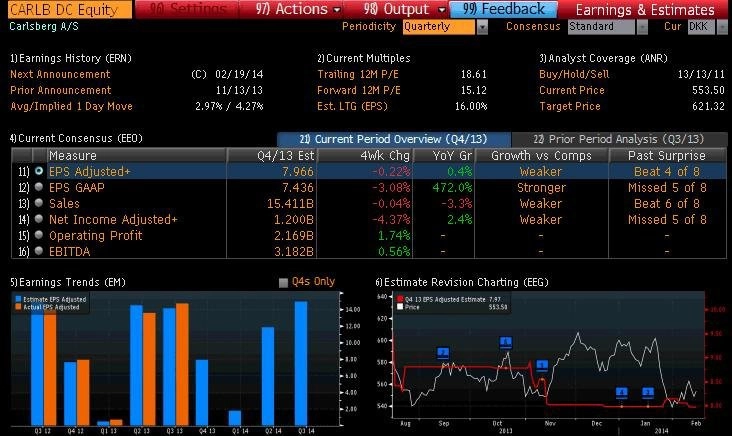732x436 pixels.
Task: Click the Q4/13 Est column header
Action: point(271,155)
